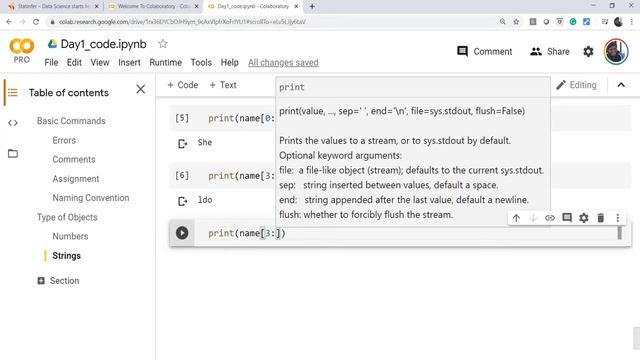Switch to the Statinfer browser tab
640x360 pixels.
[52, 7]
